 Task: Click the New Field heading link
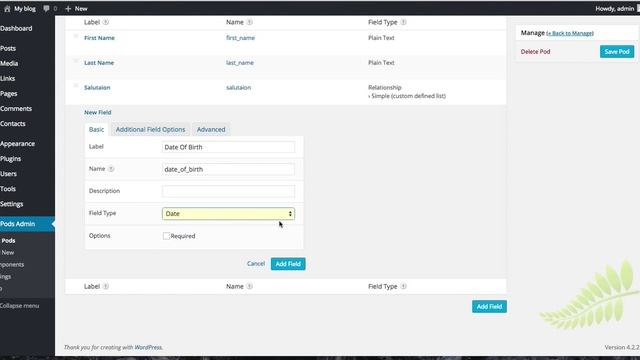click(x=98, y=112)
